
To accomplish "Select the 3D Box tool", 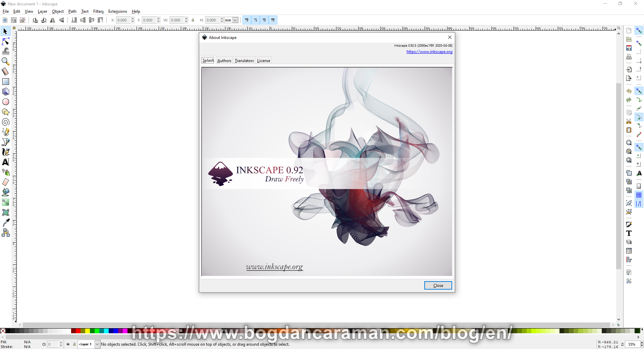I will pyautogui.click(x=5, y=92).
